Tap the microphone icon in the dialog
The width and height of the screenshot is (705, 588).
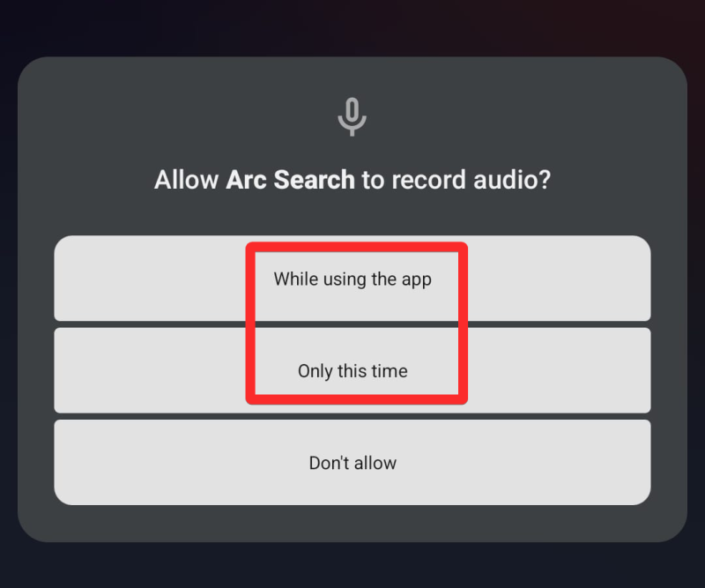352,116
